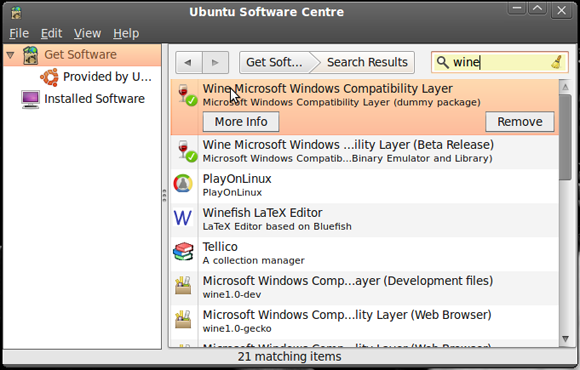Go back with the left arrow button

click(x=189, y=63)
